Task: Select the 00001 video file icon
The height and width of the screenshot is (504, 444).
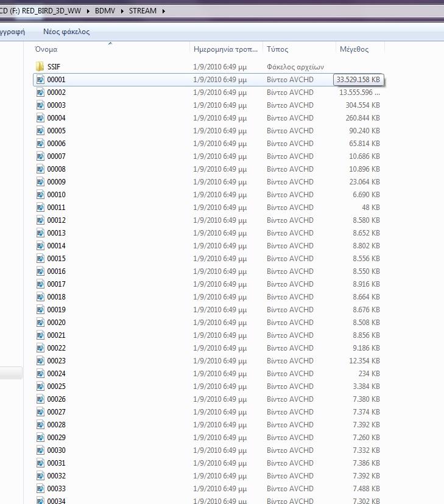Action: pyautogui.click(x=40, y=79)
